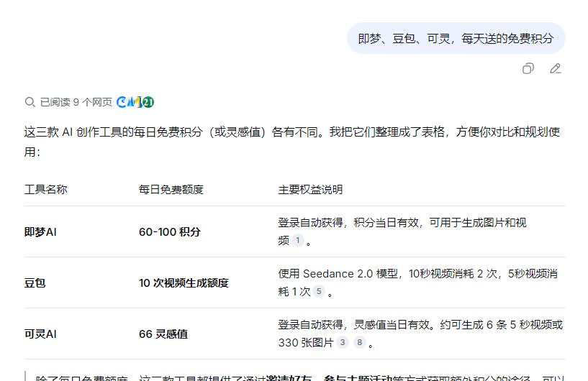
Task: Click the user message bubble 即梦、豆包、可灵
Action: point(456,38)
